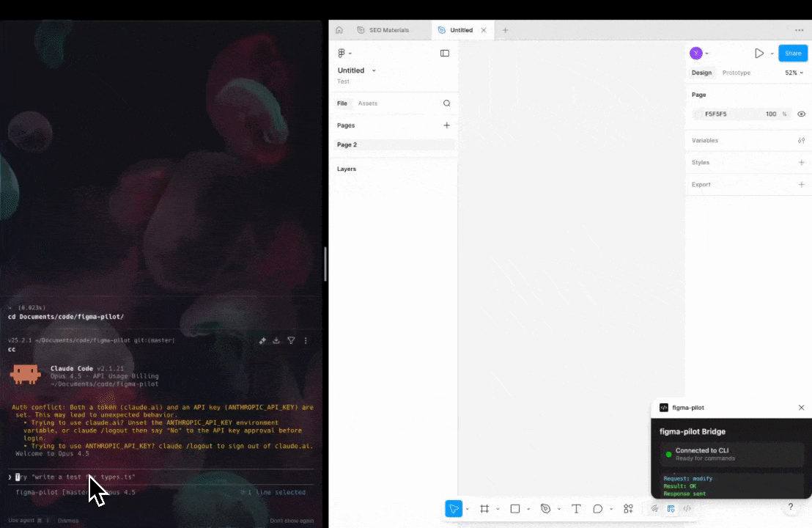Click the home icon in the file tab bar
Viewport: 812px width, 528px height.
point(339,30)
